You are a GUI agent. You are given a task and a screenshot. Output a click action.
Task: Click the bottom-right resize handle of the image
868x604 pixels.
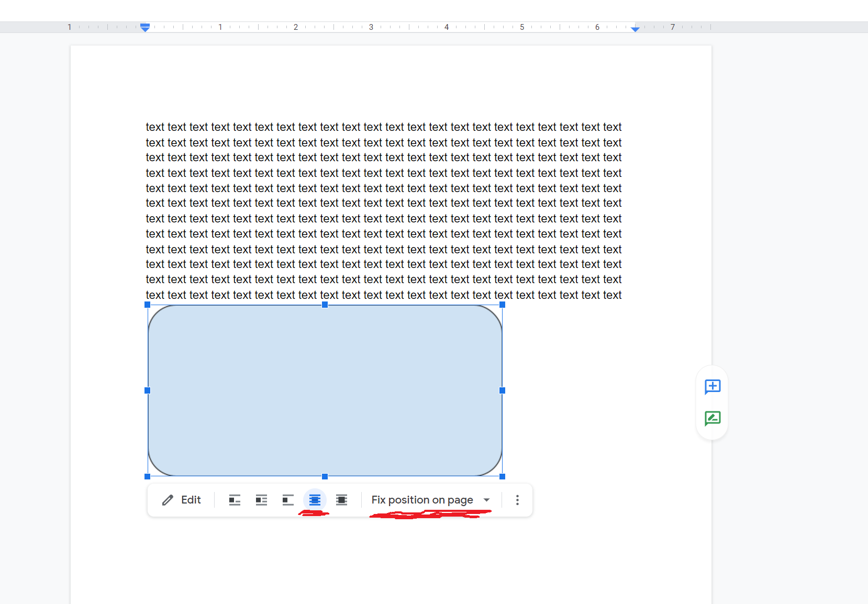tap(502, 476)
